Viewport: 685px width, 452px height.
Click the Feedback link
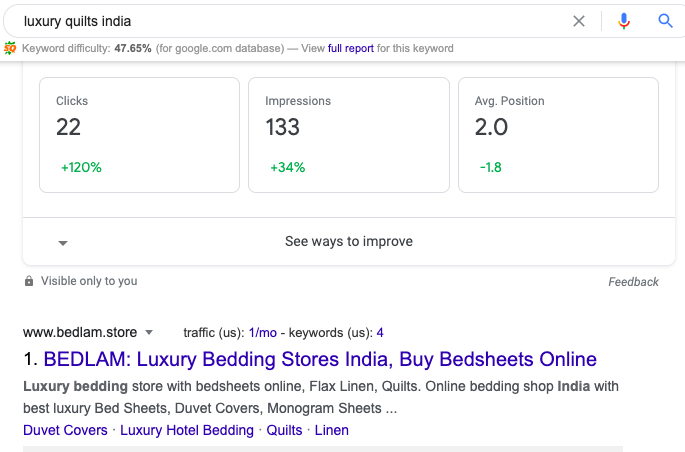pyautogui.click(x=633, y=282)
